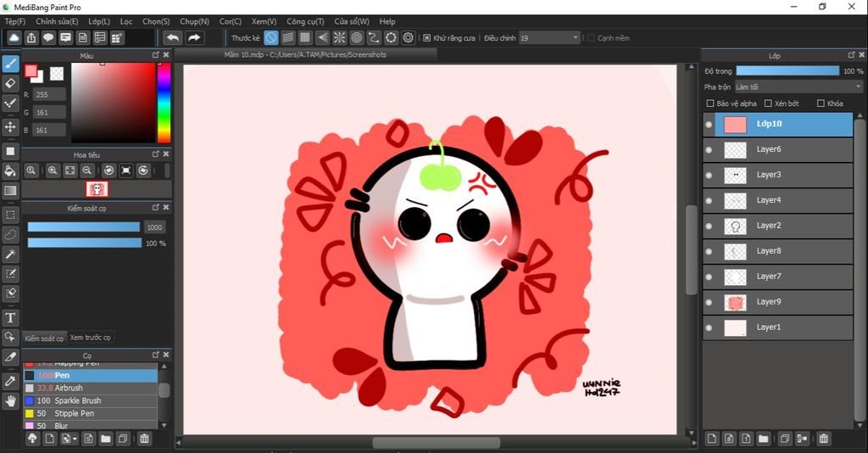Hide the Layer3 layer
The height and width of the screenshot is (453, 868).
[x=709, y=175]
